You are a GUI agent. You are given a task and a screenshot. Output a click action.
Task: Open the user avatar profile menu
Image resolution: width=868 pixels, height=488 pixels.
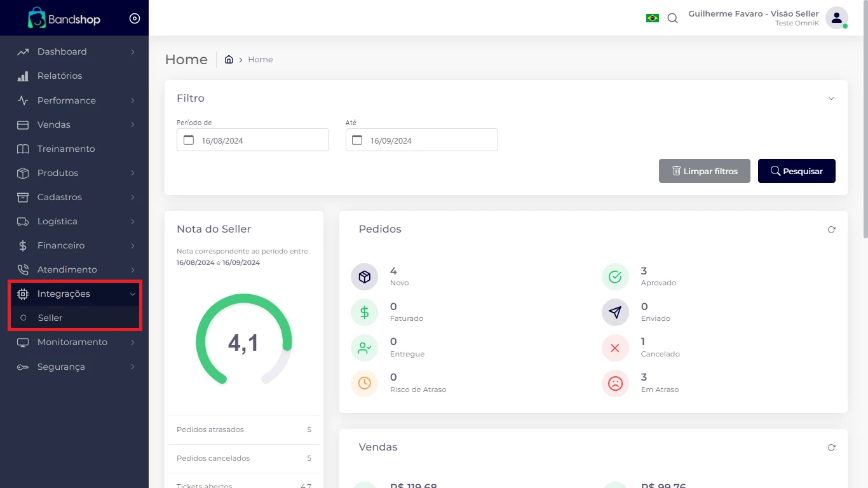coord(836,18)
